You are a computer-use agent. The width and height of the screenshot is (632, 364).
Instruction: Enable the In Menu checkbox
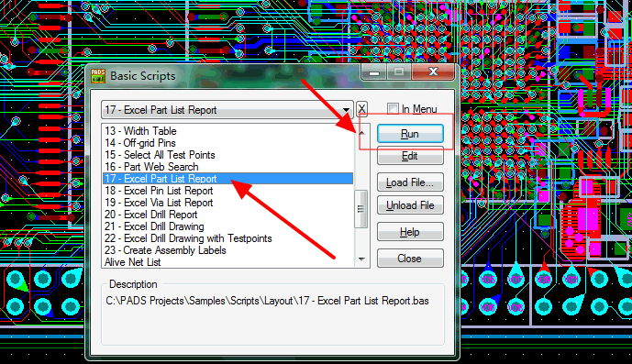393,108
